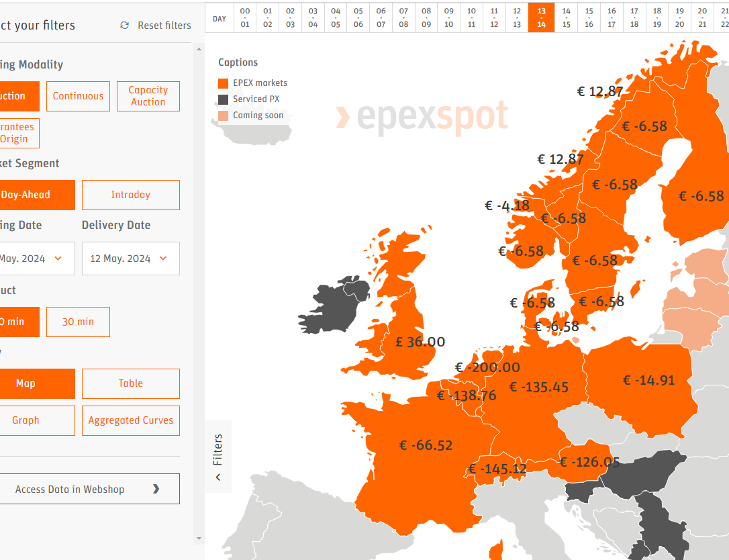The image size is (729, 560).
Task: Click the Serviced PX legend square
Action: coord(222,99)
